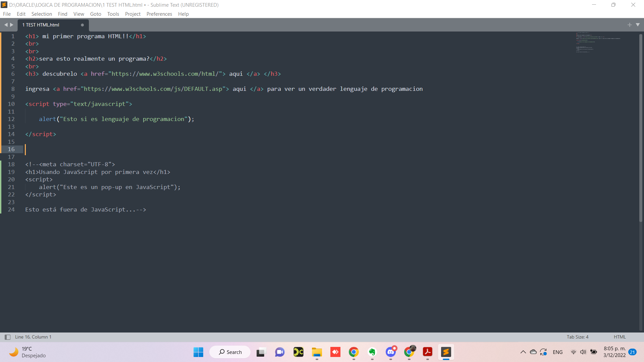Click Line 16, Column 1 status text
Image resolution: width=644 pixels, height=362 pixels.
coord(33,337)
